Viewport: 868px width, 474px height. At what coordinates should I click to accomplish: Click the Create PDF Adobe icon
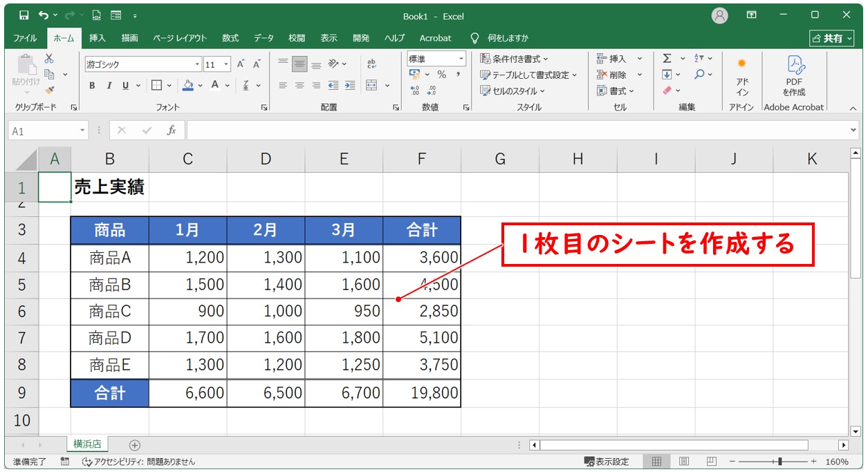[x=793, y=76]
